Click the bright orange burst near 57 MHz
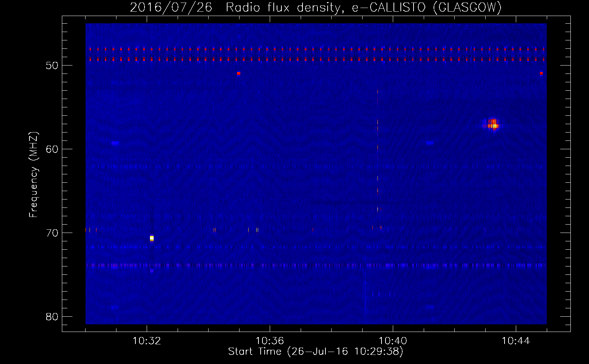The width and height of the screenshot is (589, 364). (x=493, y=125)
